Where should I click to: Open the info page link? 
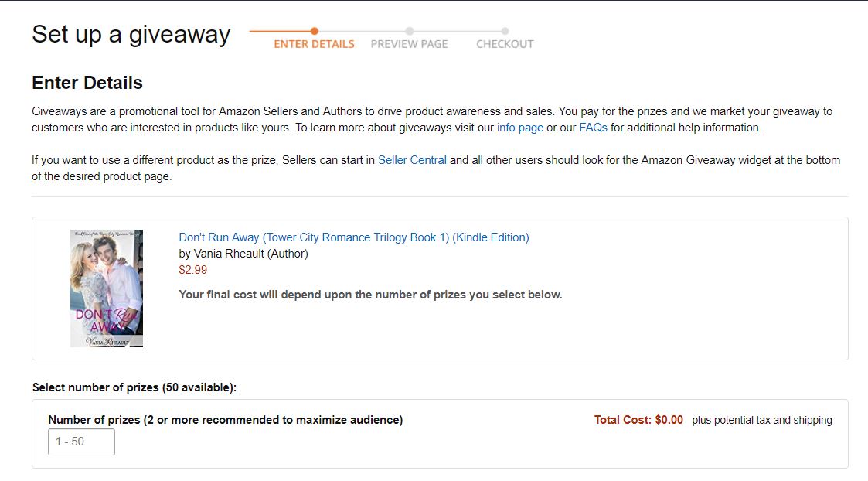(519, 127)
